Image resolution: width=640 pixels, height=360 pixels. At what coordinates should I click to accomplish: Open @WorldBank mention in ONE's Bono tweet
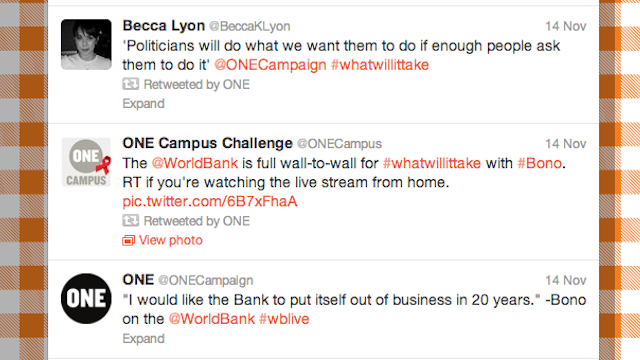point(212,319)
